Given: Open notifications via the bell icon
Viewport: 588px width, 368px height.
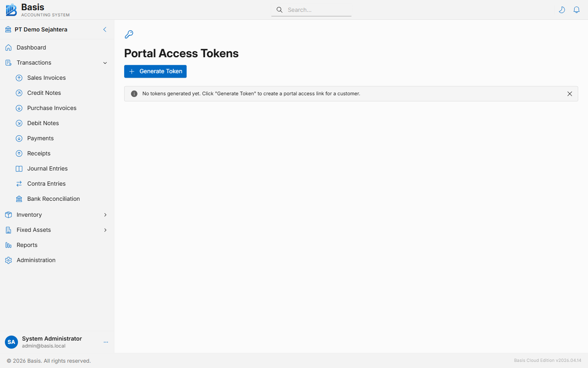Looking at the screenshot, I should [577, 9].
